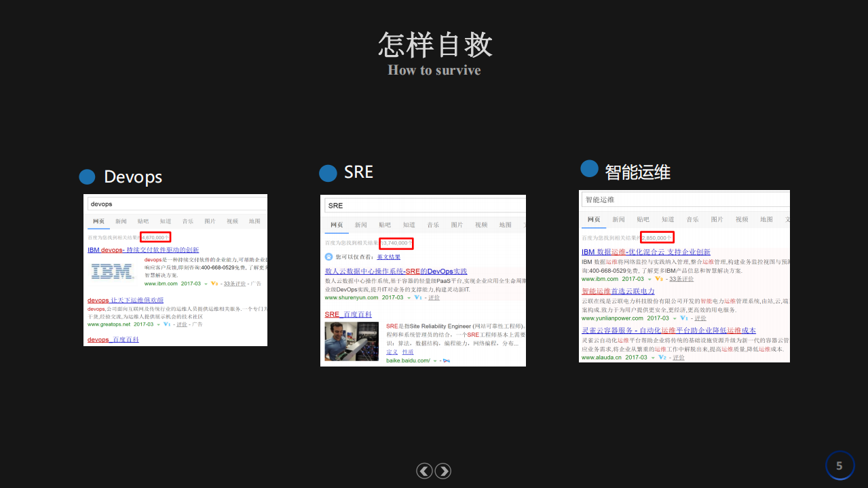
Task: Click the V3 rating icon under IBM devops result
Action: click(214, 284)
